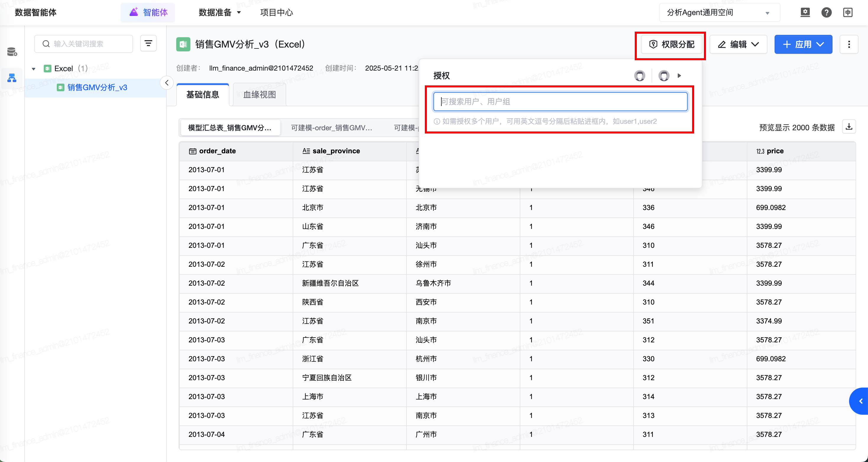Go to 智能体 in top navigation
The height and width of the screenshot is (462, 868).
point(148,12)
